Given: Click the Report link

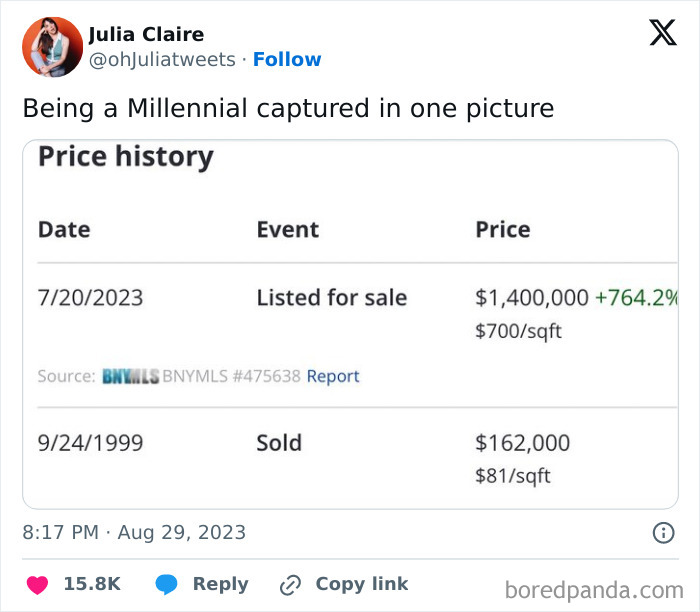Looking at the screenshot, I should coord(332,376).
